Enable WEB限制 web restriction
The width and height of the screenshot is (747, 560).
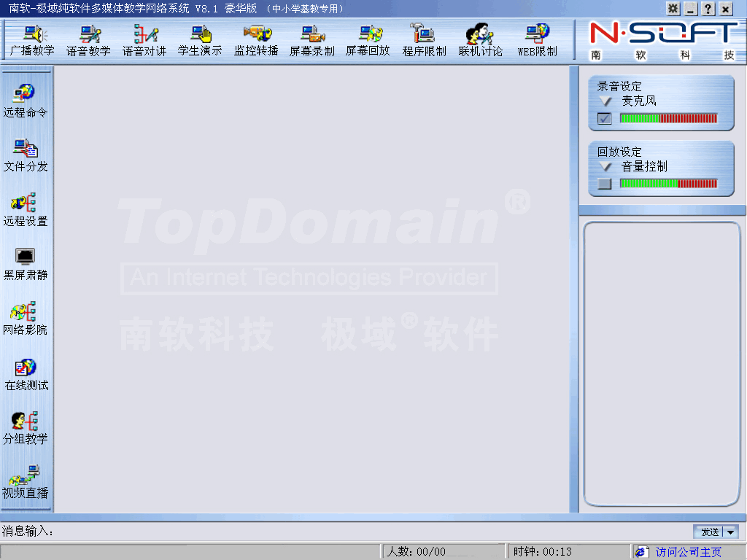click(538, 39)
